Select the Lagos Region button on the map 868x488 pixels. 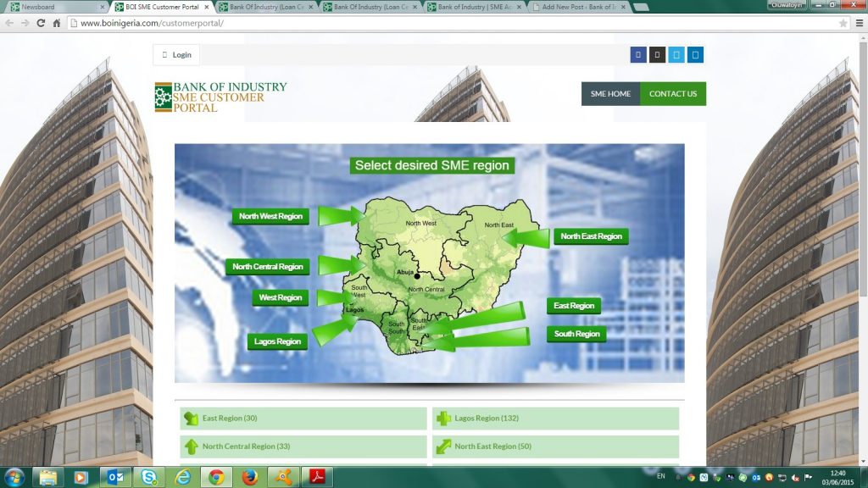(x=277, y=341)
